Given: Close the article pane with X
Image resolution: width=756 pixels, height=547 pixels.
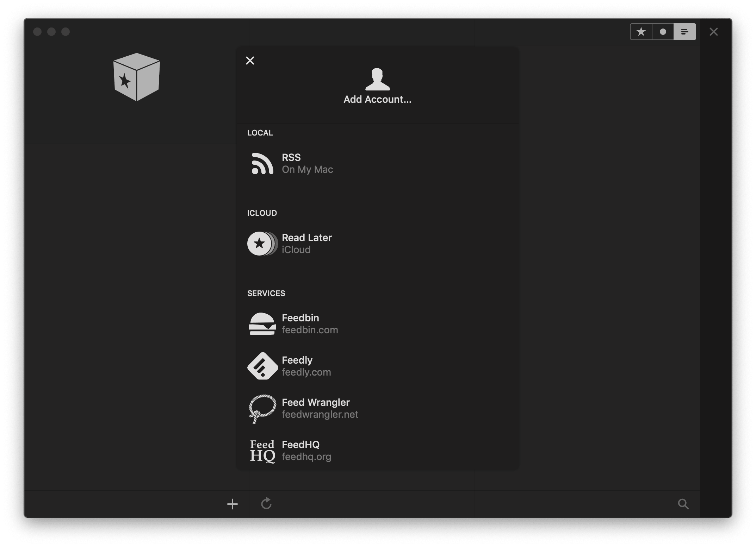Looking at the screenshot, I should pyautogui.click(x=714, y=32).
